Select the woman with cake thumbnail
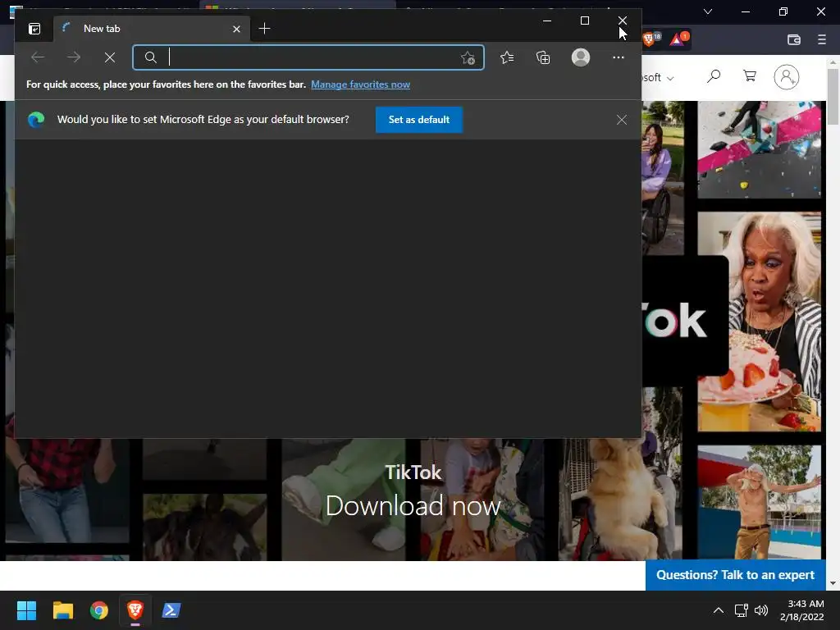The height and width of the screenshot is (630, 840). 759,322
